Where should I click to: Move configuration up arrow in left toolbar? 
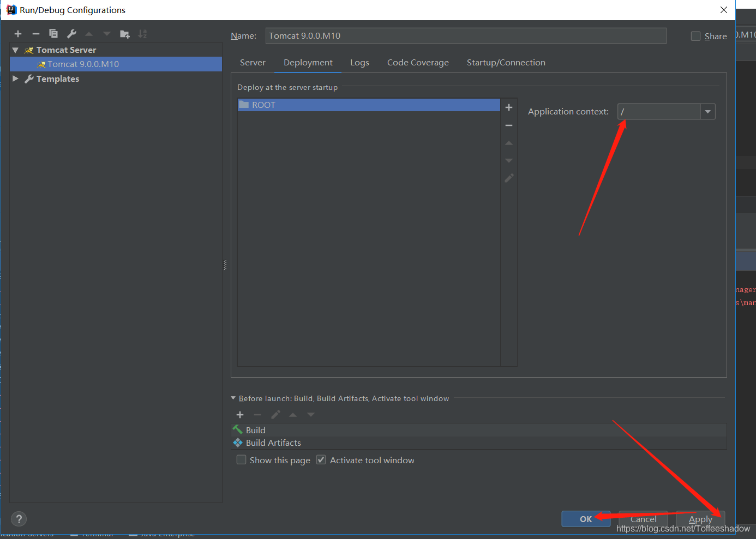[x=89, y=34]
